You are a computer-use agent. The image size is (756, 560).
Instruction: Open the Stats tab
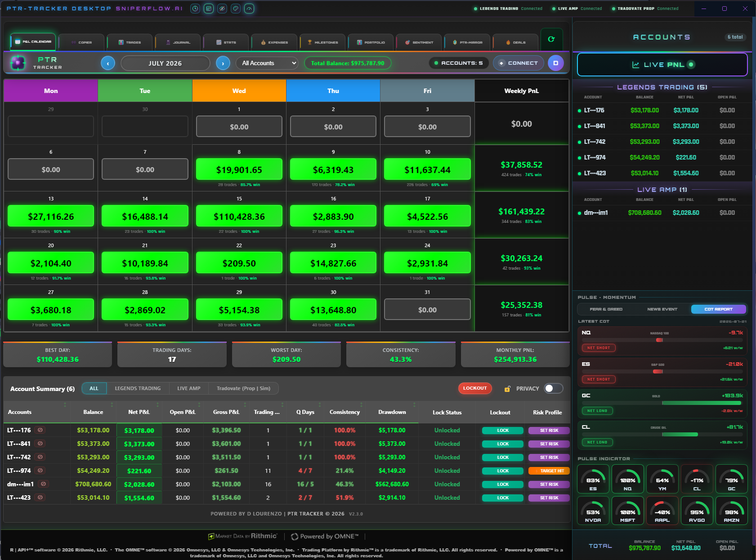coord(226,42)
